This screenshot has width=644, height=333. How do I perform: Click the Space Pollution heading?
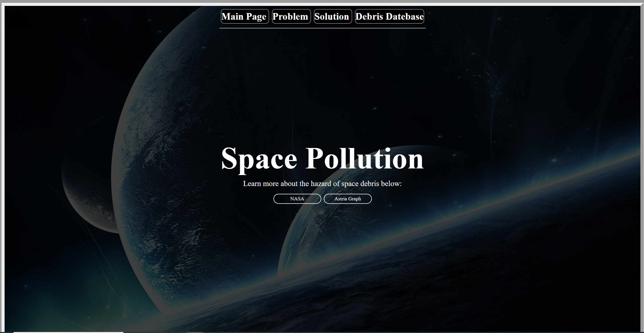tap(322, 159)
